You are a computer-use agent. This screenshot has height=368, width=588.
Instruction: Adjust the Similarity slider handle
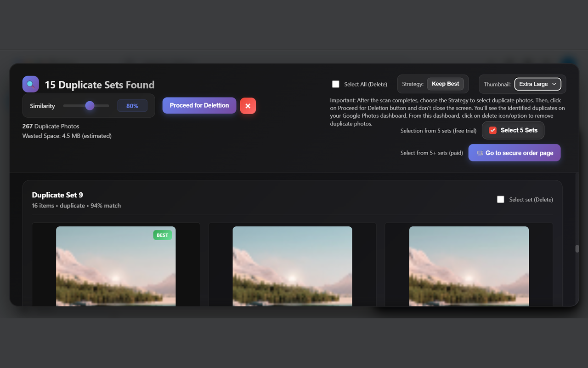click(90, 106)
